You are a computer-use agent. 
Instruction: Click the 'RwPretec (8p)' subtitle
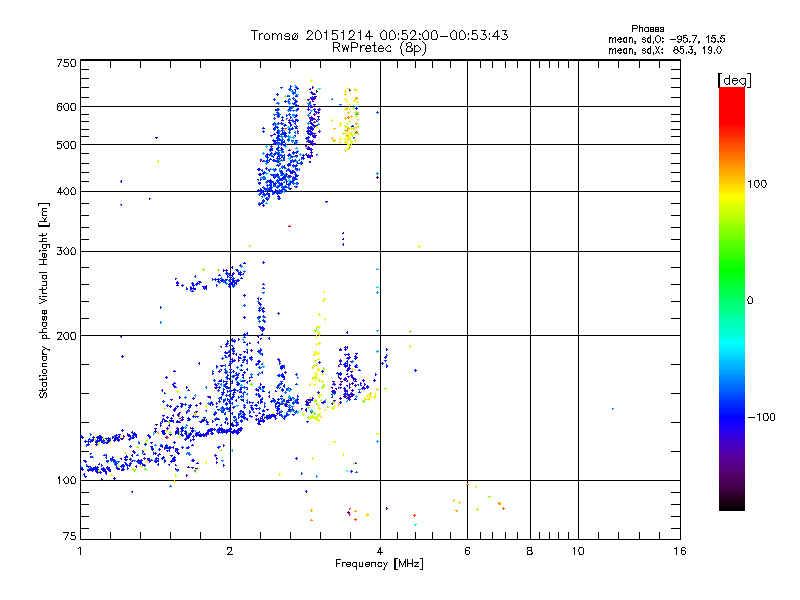(x=379, y=48)
